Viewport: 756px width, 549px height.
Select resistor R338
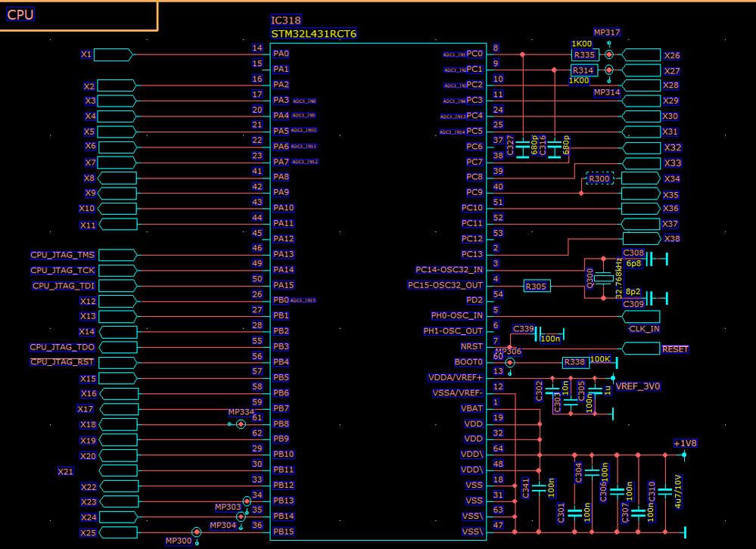pyautogui.click(x=575, y=362)
